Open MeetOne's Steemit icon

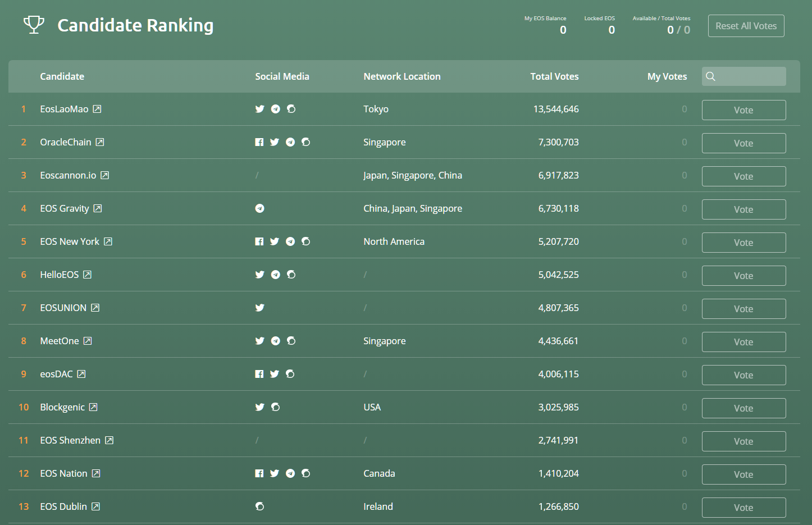tap(291, 341)
